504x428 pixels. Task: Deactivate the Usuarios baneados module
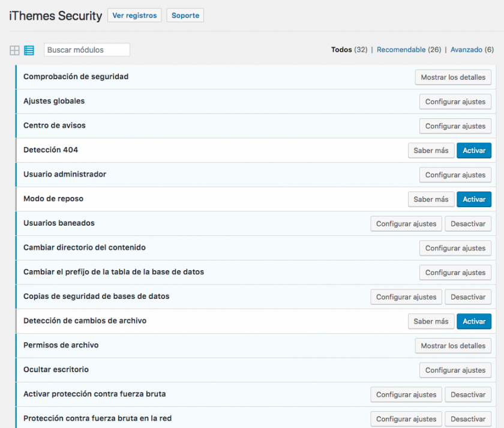click(x=468, y=224)
